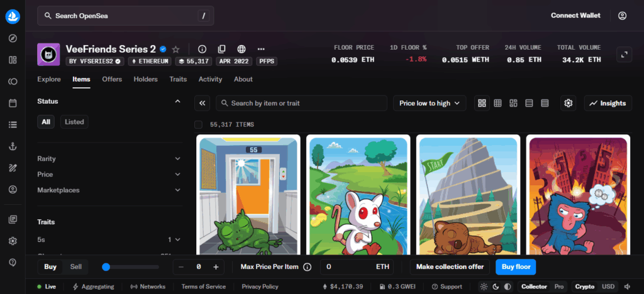644x294 pixels.
Task: Collapse filters with double chevron button
Action: point(202,103)
